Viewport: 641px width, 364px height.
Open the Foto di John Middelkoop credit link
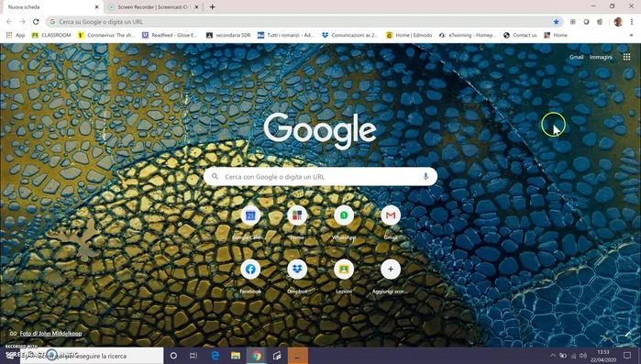tap(50, 334)
